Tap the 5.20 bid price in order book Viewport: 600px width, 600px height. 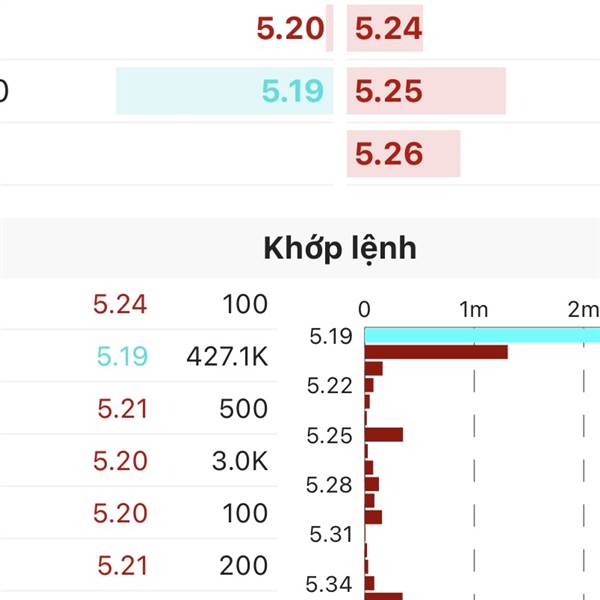coord(290,29)
